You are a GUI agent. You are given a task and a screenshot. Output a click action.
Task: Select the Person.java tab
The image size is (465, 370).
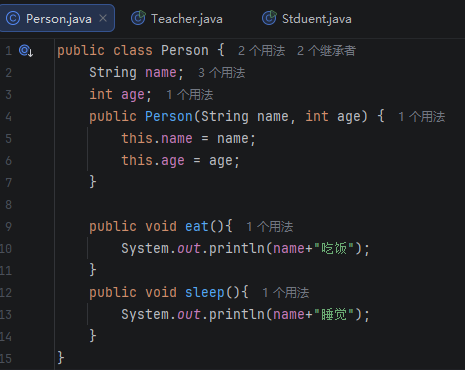(x=57, y=19)
